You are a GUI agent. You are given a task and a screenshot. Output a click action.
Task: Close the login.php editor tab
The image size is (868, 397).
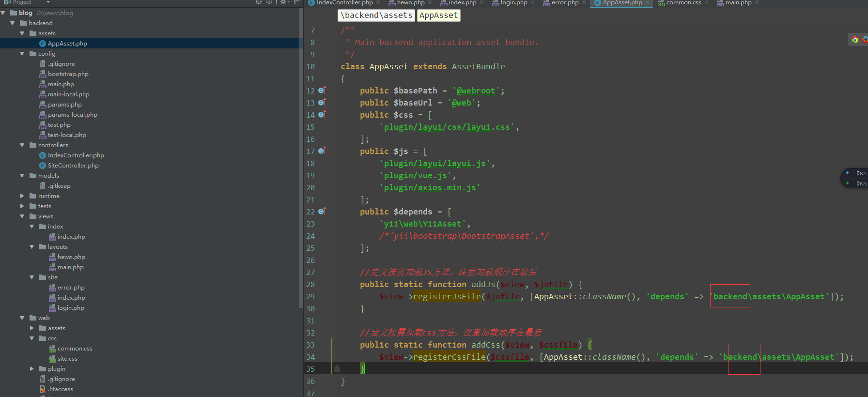(533, 3)
